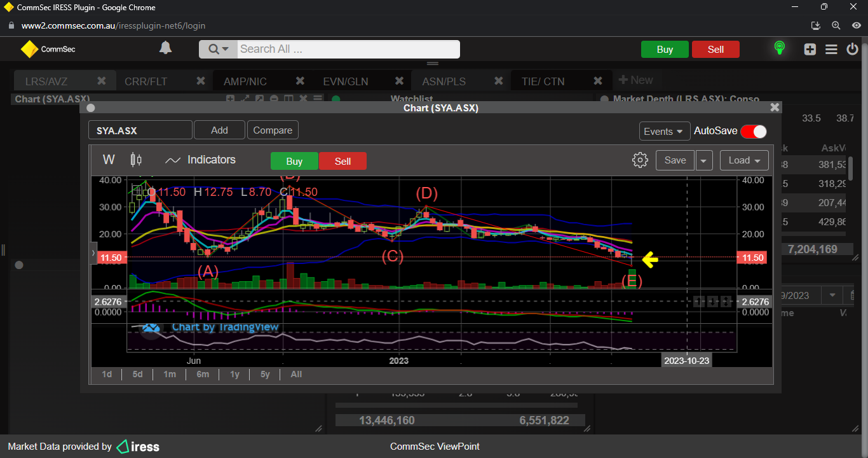Click the red Sell button in top header

[715, 50]
